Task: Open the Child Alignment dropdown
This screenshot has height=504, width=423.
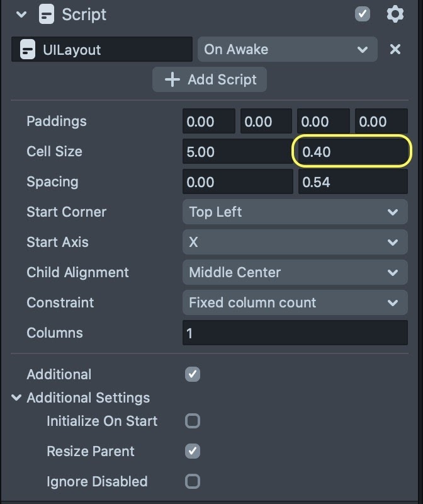Action: tap(295, 272)
